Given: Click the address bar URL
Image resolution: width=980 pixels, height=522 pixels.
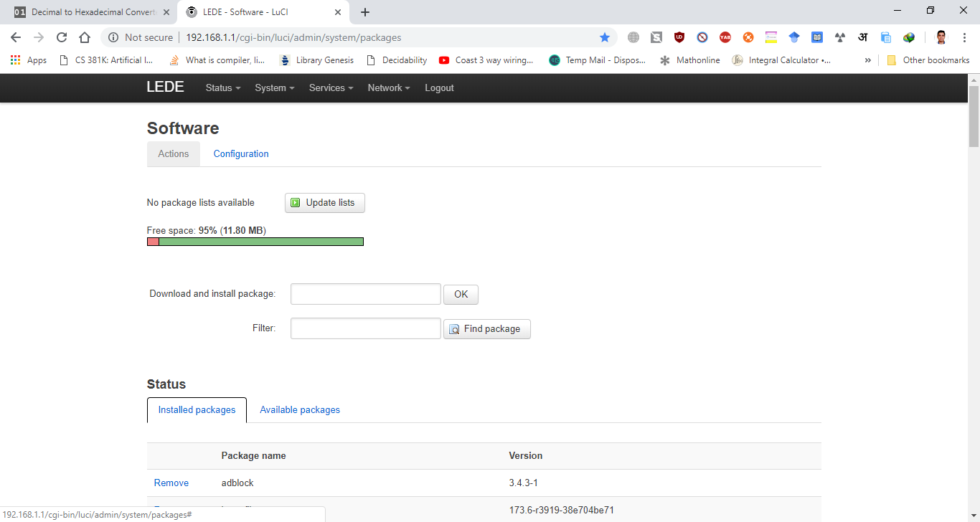Looking at the screenshot, I should [293, 37].
